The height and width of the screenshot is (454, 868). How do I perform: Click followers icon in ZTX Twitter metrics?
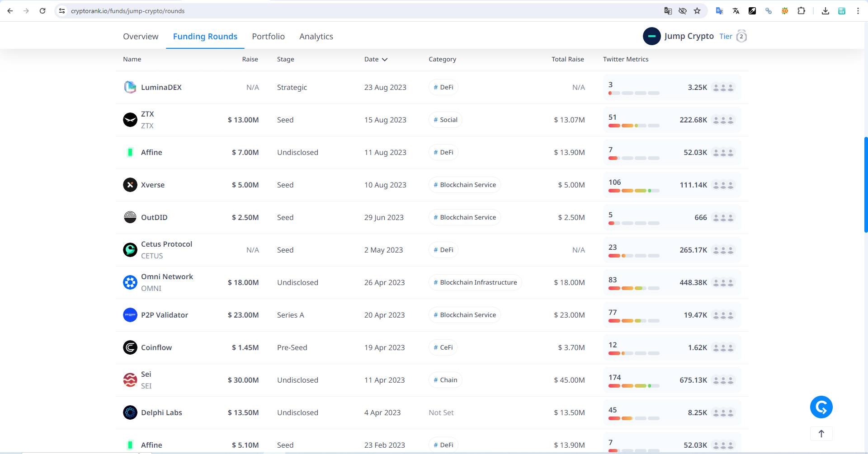coord(723,120)
